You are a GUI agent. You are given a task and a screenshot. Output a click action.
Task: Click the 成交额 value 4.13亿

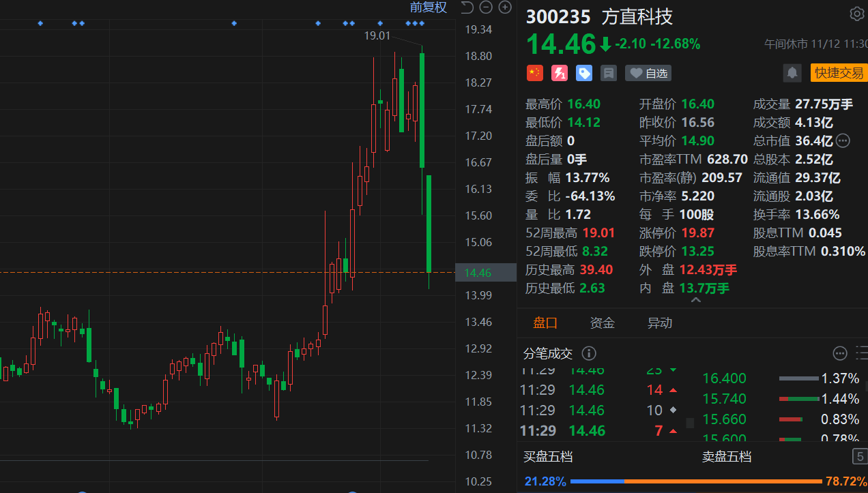814,123
